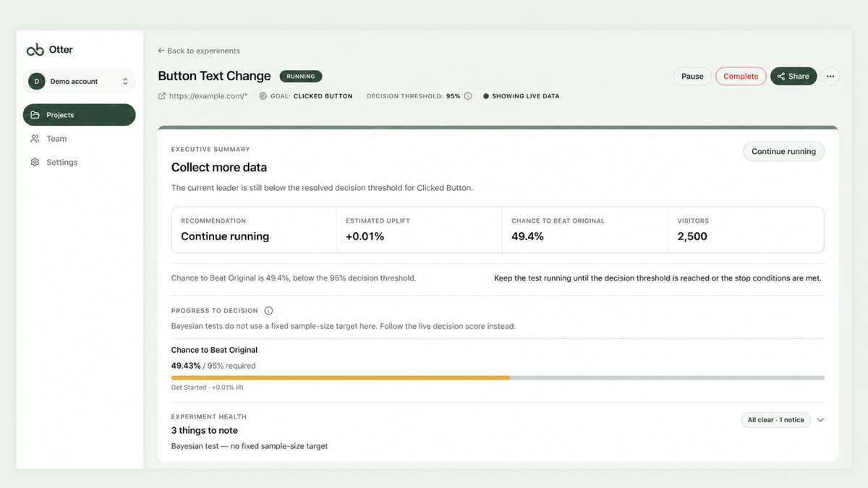This screenshot has height=488, width=868.
Task: Click 49.43% / 95% required text
Action: tap(213, 366)
